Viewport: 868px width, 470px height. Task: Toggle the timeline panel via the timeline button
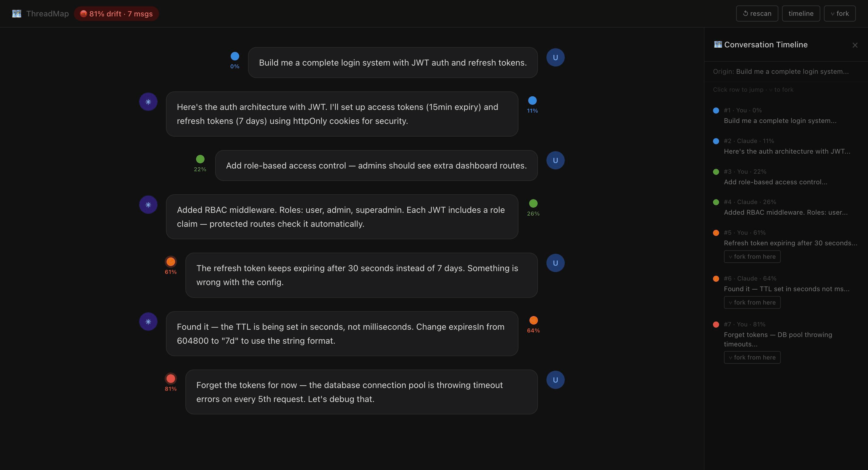[x=801, y=13]
